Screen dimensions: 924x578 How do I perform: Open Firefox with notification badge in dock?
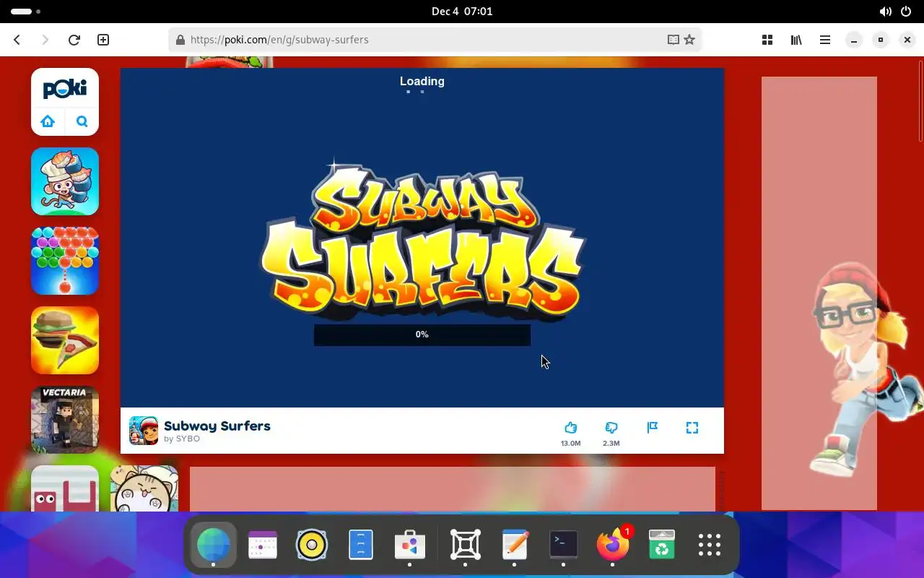613,545
